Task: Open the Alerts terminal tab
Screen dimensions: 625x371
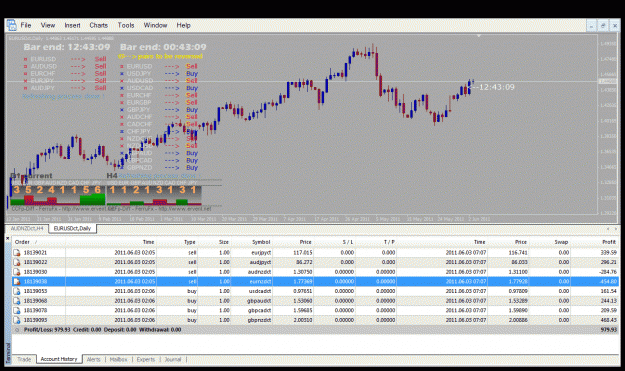Action: click(x=94, y=359)
